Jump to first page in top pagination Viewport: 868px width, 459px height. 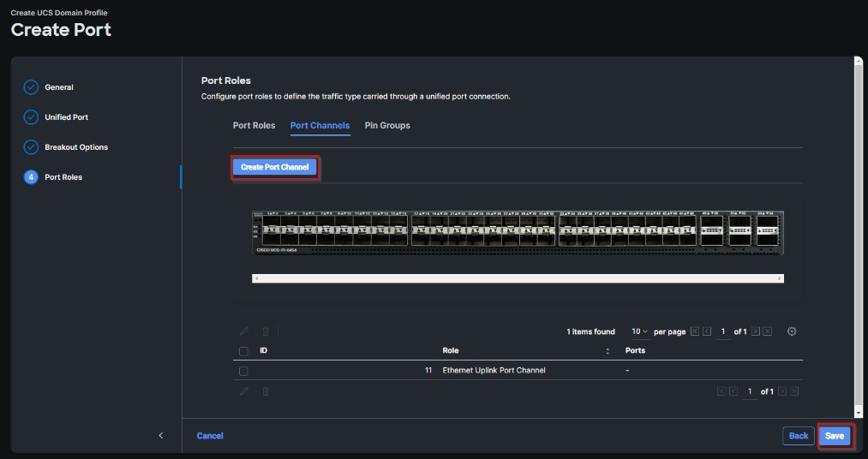coord(695,331)
